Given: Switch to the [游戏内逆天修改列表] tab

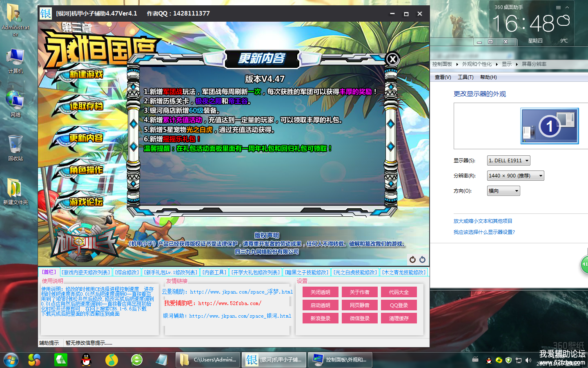Looking at the screenshot, I should pos(86,272).
